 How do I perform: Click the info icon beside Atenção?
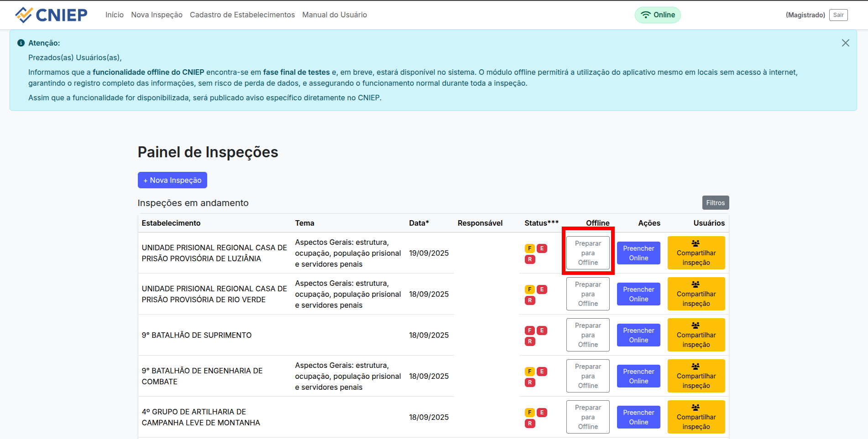coord(21,43)
